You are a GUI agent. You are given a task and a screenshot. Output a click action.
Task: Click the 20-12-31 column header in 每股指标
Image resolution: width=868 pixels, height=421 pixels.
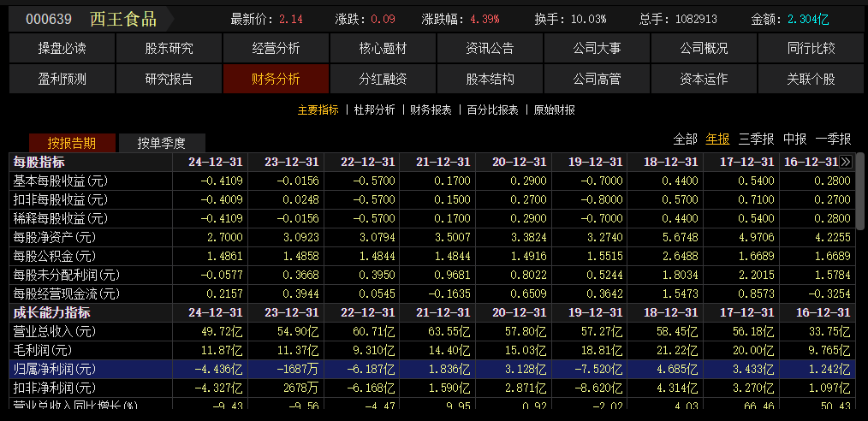pos(520,162)
